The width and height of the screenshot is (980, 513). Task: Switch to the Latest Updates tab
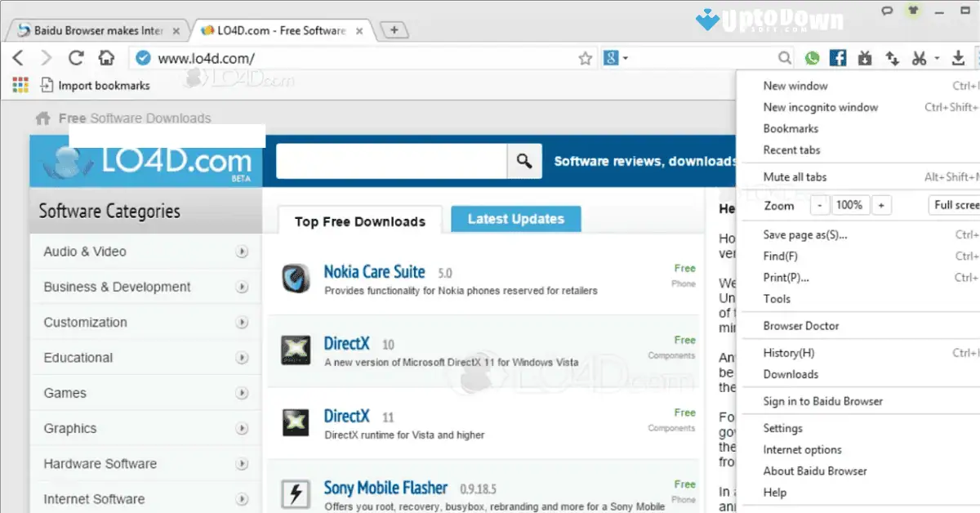coord(515,219)
